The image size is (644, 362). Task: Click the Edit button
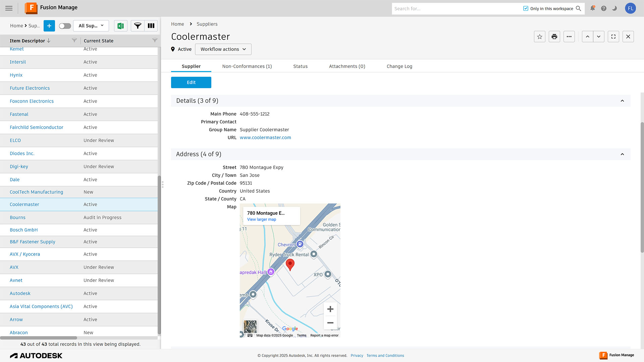pos(191,82)
